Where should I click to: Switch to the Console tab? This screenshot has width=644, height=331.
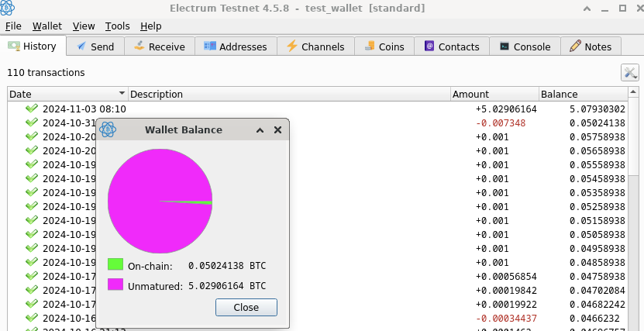click(x=525, y=47)
